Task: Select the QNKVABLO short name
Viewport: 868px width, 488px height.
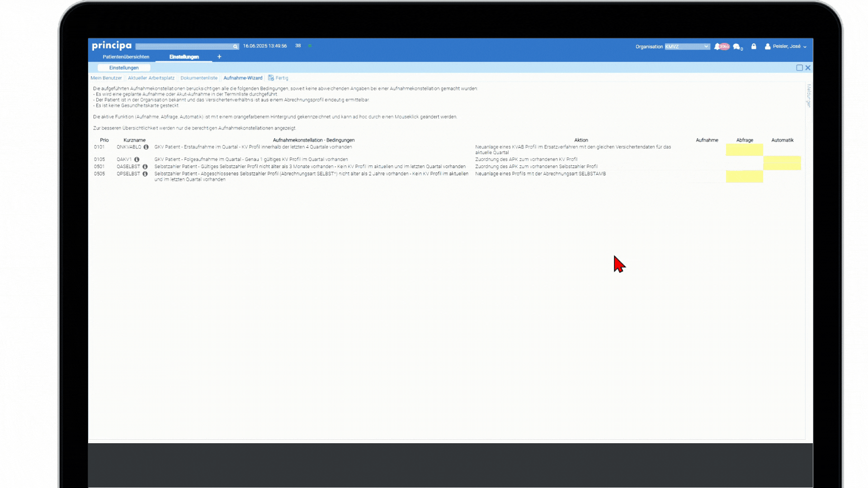Action: point(129,147)
